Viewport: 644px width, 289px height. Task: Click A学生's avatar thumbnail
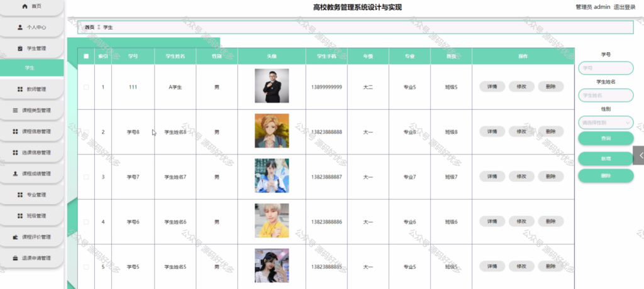(x=272, y=85)
